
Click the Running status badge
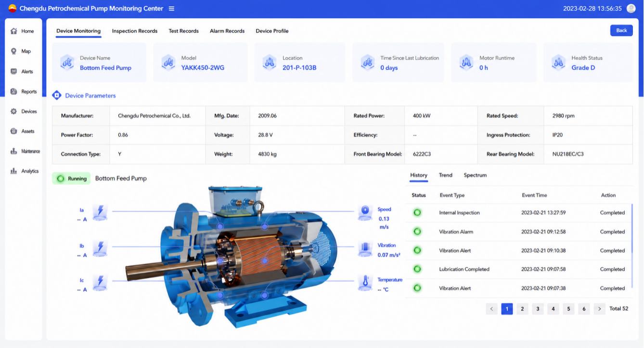click(x=71, y=178)
